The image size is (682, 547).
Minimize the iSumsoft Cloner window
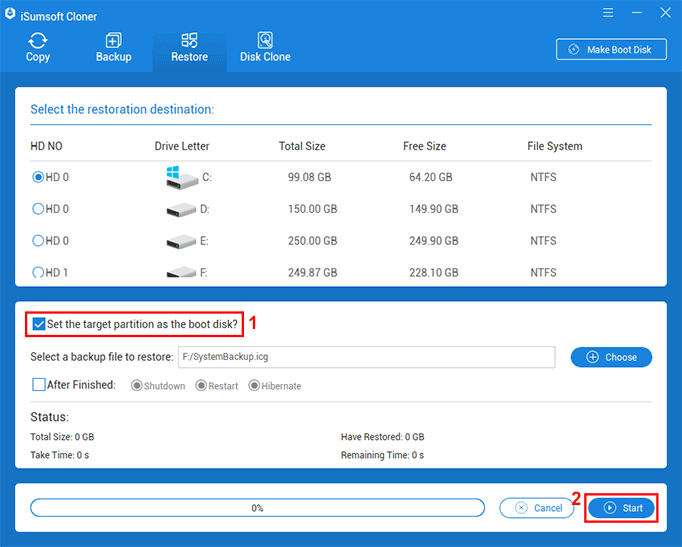(x=637, y=13)
